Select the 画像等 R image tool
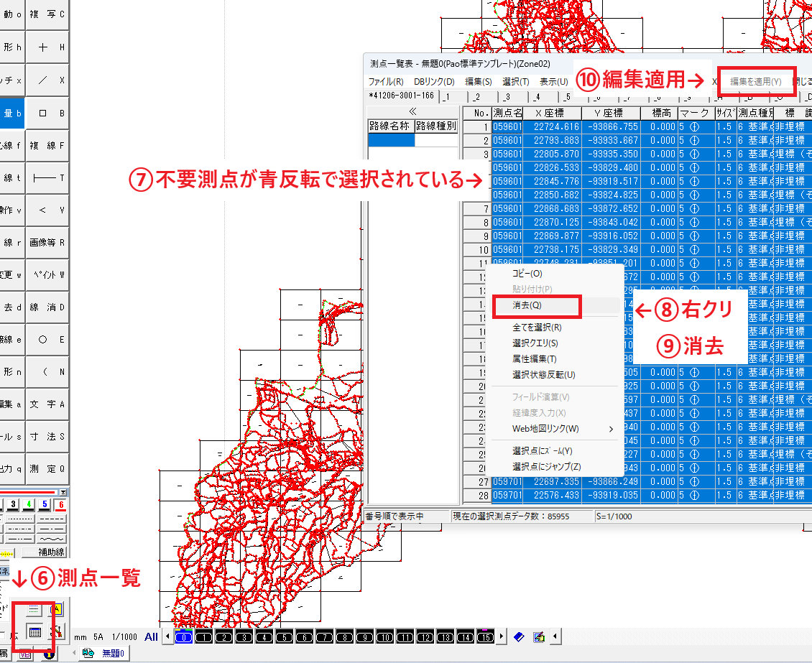 click(47, 242)
